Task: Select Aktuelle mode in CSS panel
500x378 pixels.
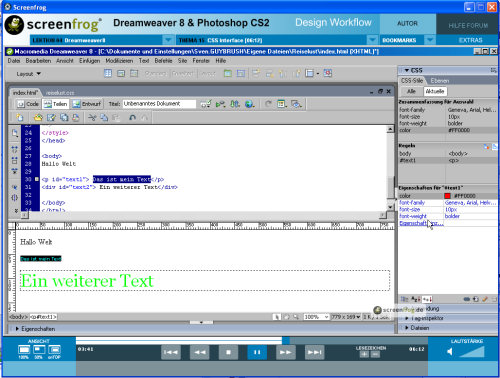Action: (435, 91)
